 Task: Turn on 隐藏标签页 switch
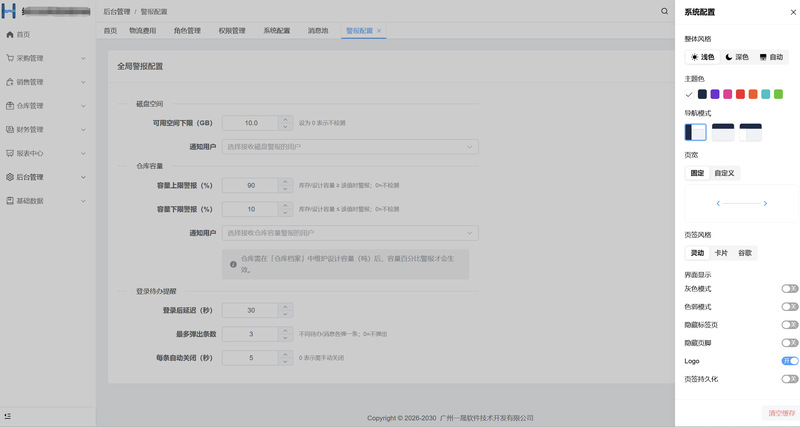tap(790, 325)
